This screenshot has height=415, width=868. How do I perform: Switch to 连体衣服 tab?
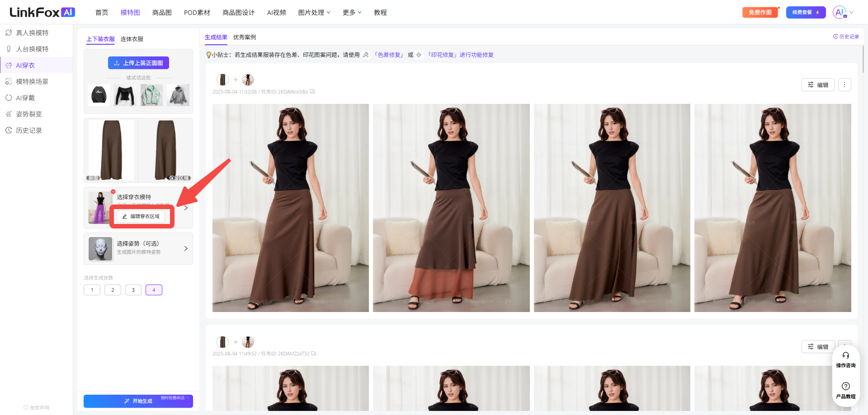click(x=132, y=39)
